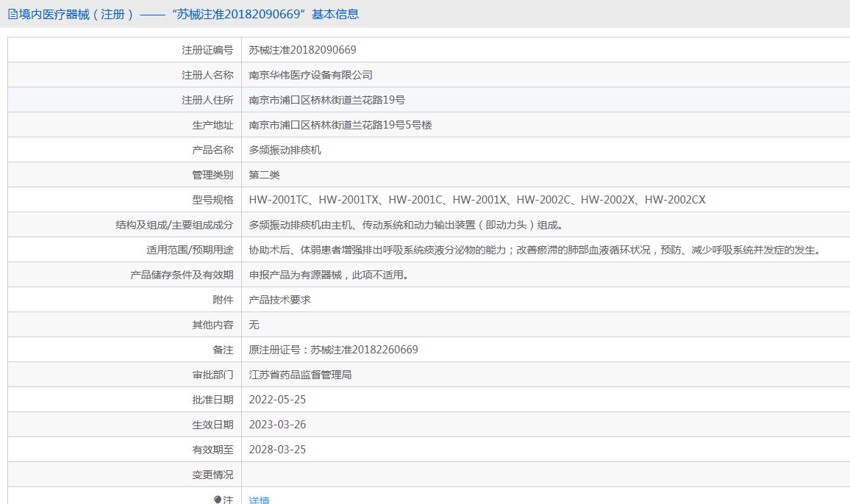Click the 其他内容 label

point(213,325)
